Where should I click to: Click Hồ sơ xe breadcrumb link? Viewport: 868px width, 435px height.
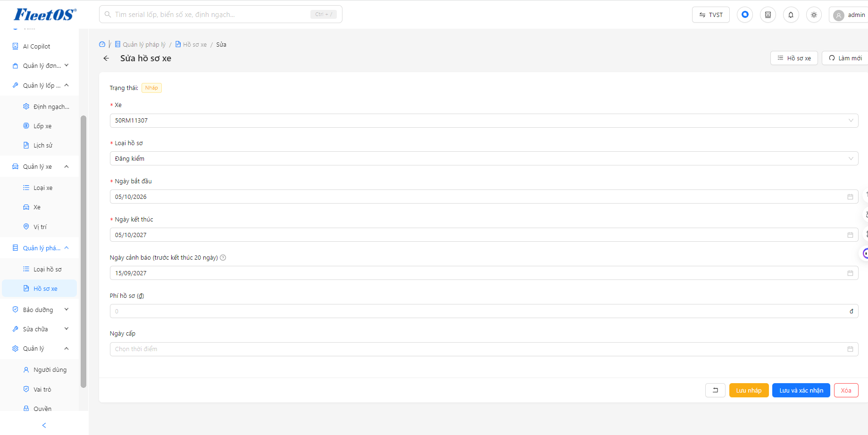[x=191, y=44]
